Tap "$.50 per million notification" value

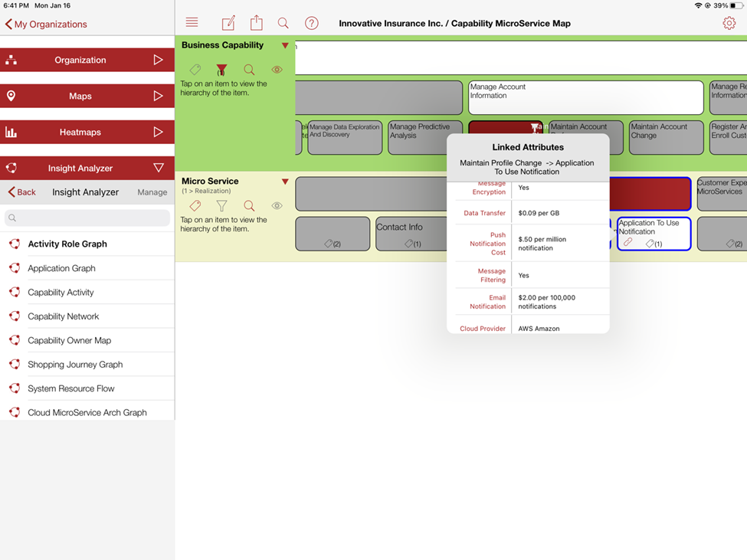click(542, 244)
